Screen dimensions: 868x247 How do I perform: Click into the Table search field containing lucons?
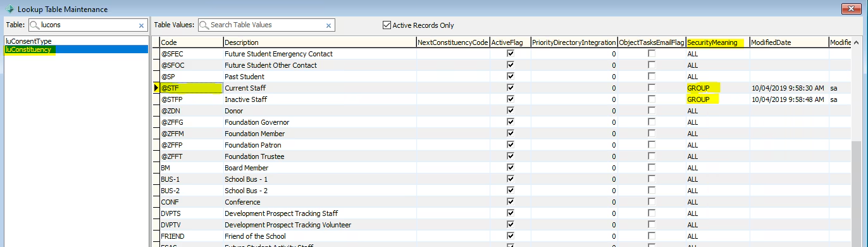pos(88,25)
